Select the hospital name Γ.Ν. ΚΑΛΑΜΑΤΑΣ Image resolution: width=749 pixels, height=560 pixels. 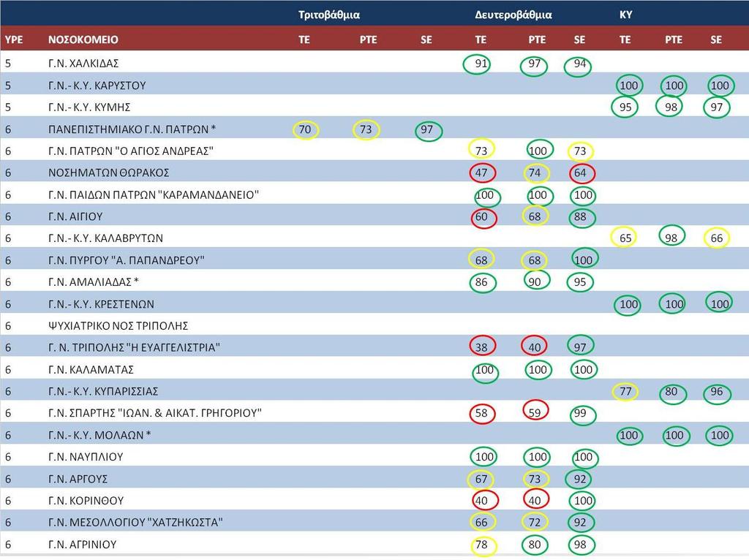coord(91,369)
